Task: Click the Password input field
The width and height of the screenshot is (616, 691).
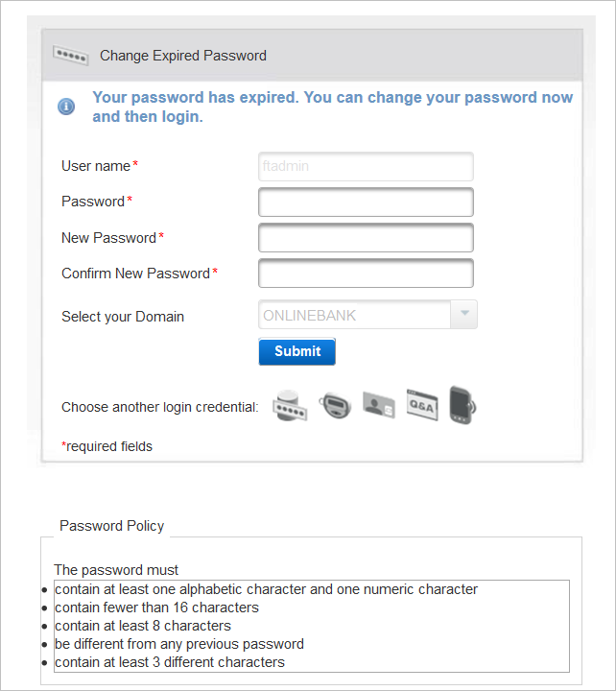Action: (366, 202)
